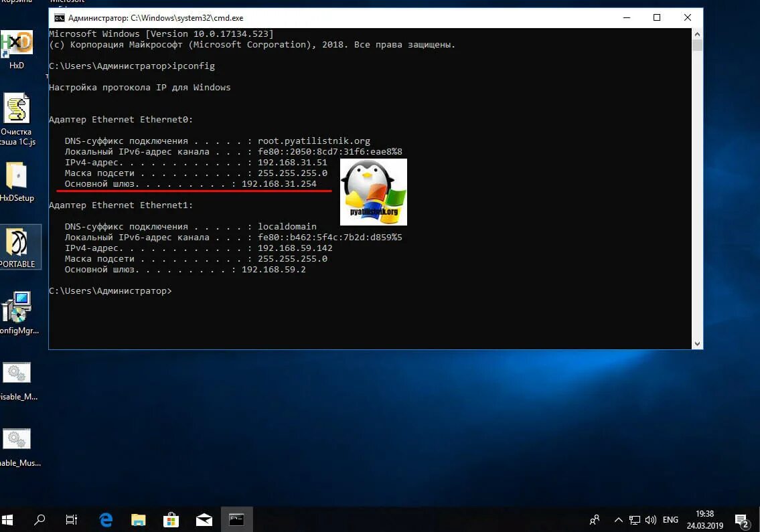This screenshot has width=760, height=532.
Task: Minimize the cmd.exe window
Action: [x=627, y=18]
